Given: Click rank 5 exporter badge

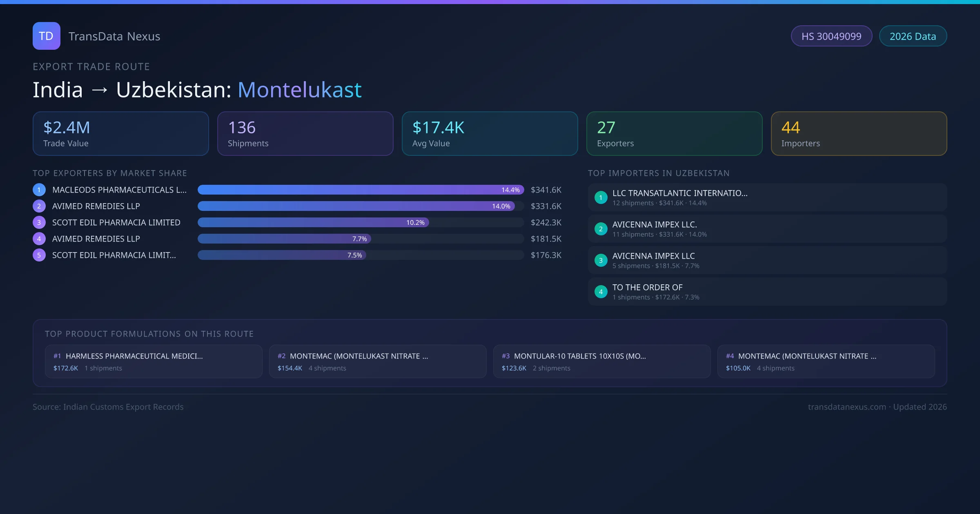Looking at the screenshot, I should pos(39,255).
